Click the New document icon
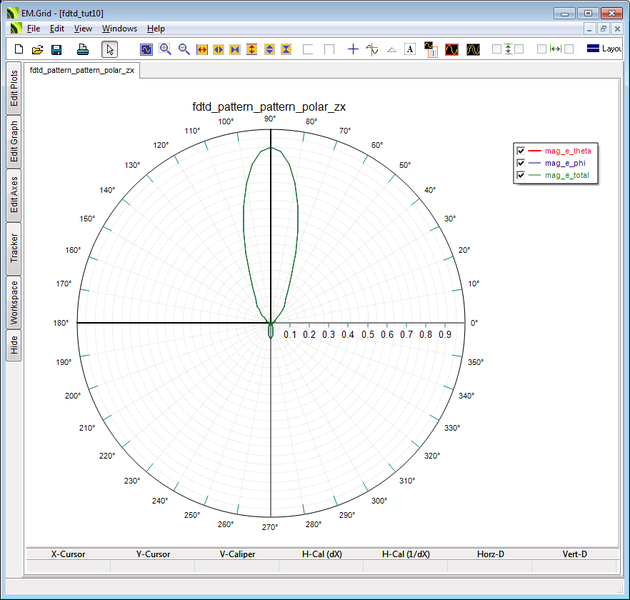Viewport: 630px width, 600px height. click(x=18, y=49)
